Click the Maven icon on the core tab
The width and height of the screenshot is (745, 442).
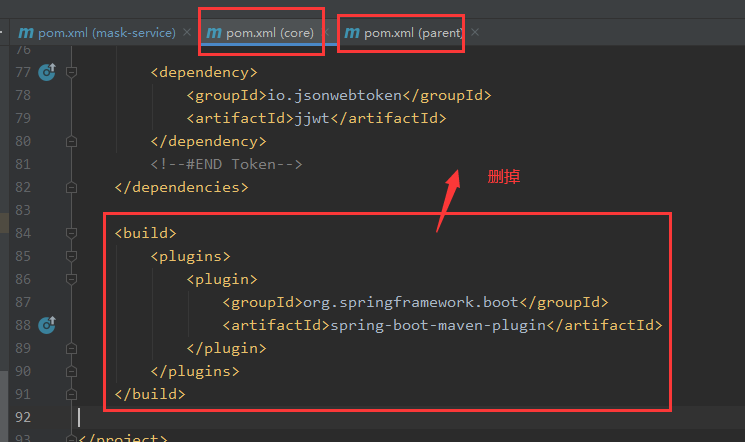click(214, 32)
